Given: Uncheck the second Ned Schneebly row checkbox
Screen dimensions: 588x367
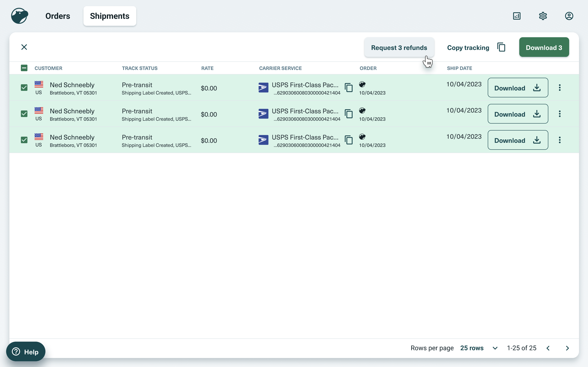Looking at the screenshot, I should coord(24,114).
